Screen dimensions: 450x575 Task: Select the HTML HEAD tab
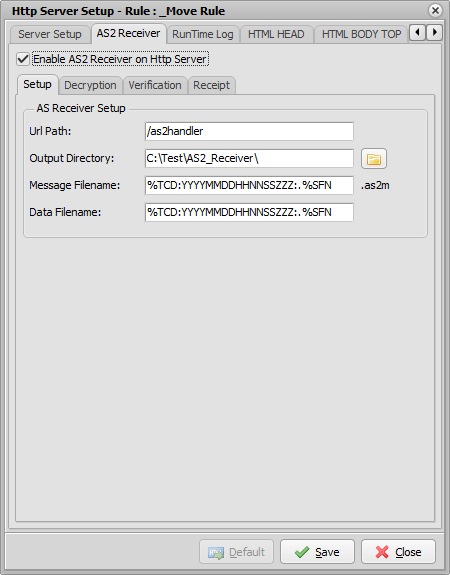click(x=276, y=34)
